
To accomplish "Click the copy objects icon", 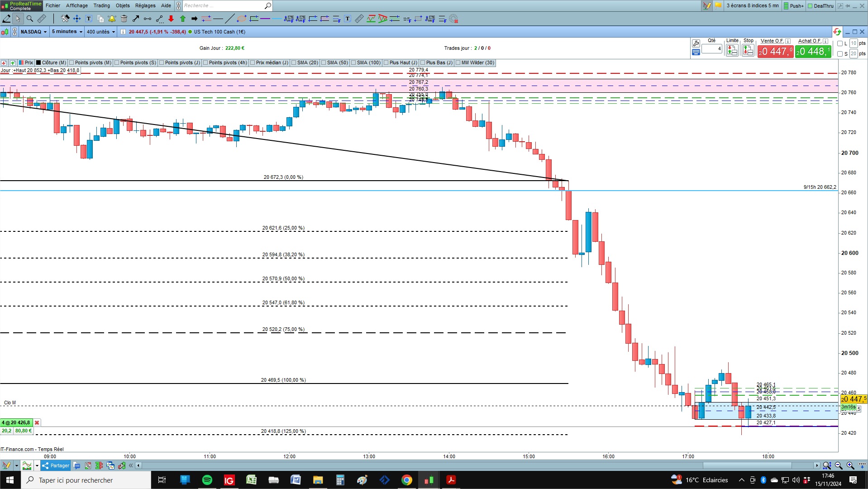I will point(100,19).
